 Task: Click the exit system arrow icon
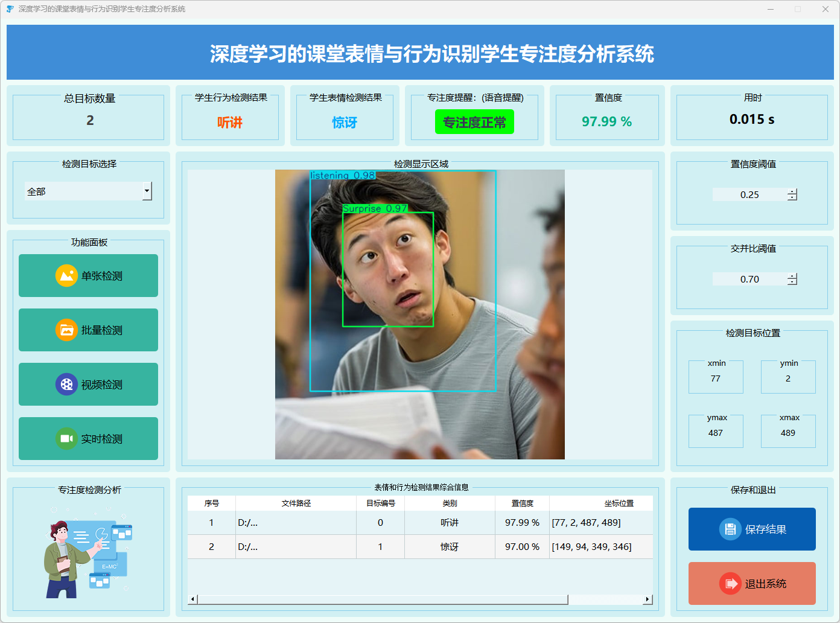pyautogui.click(x=730, y=584)
